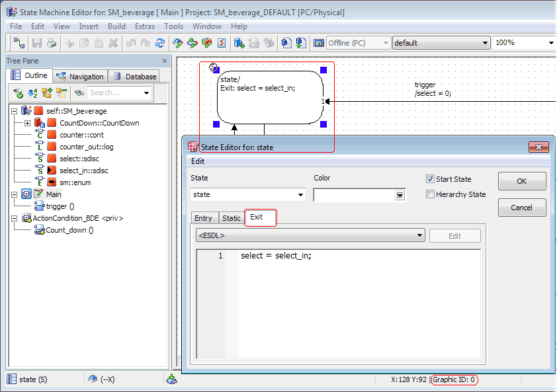Select the counter::cont tree item

tap(81, 135)
